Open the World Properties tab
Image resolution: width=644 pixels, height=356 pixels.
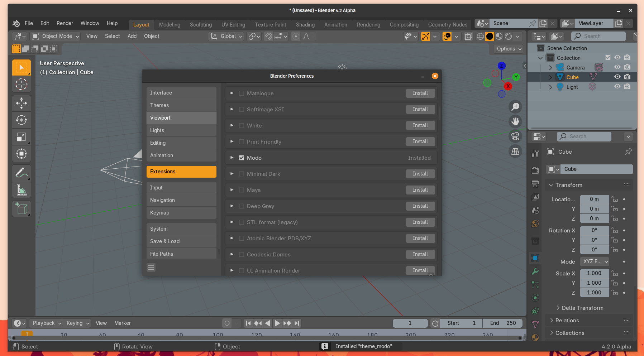535,223
